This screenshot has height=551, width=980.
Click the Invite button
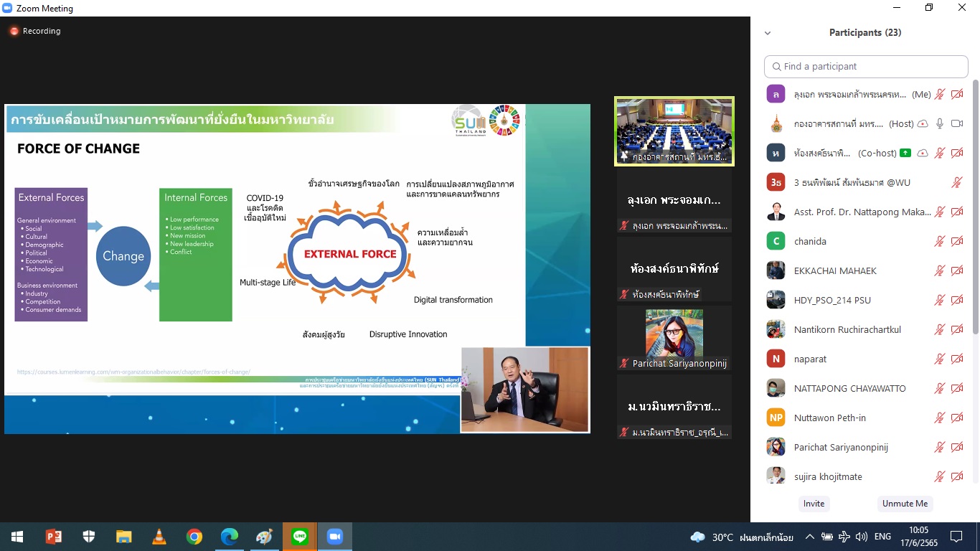tap(814, 504)
